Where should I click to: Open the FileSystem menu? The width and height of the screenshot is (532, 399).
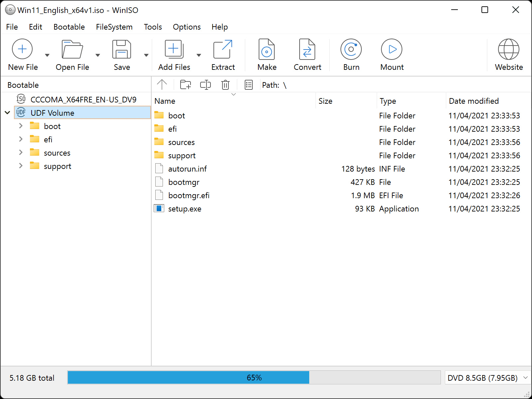pos(114,27)
